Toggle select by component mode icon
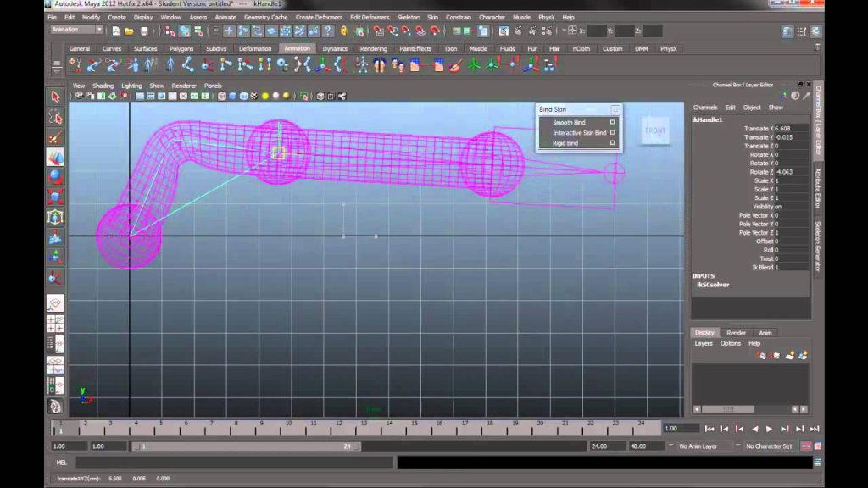 point(198,31)
